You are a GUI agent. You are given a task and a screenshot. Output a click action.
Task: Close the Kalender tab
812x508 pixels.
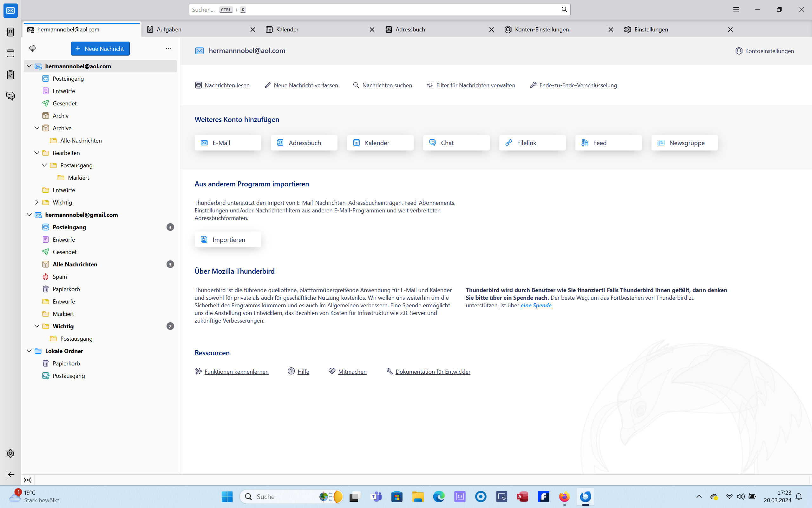pyautogui.click(x=372, y=30)
